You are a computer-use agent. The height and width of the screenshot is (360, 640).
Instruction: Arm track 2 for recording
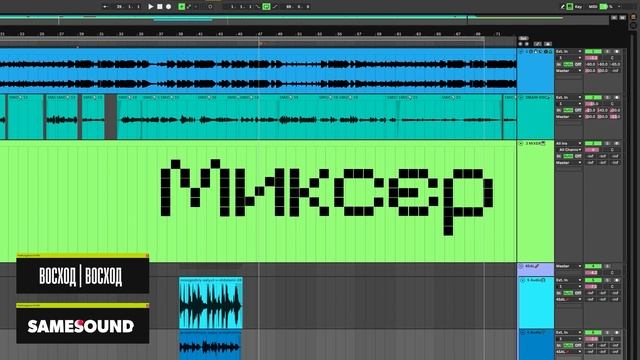pos(617,98)
